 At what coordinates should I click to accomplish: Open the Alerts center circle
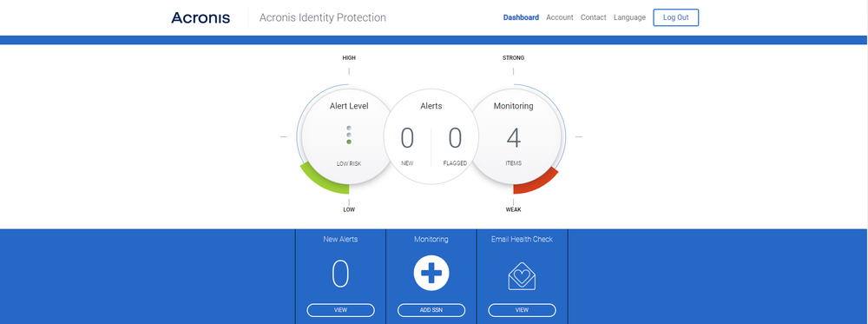click(x=431, y=136)
